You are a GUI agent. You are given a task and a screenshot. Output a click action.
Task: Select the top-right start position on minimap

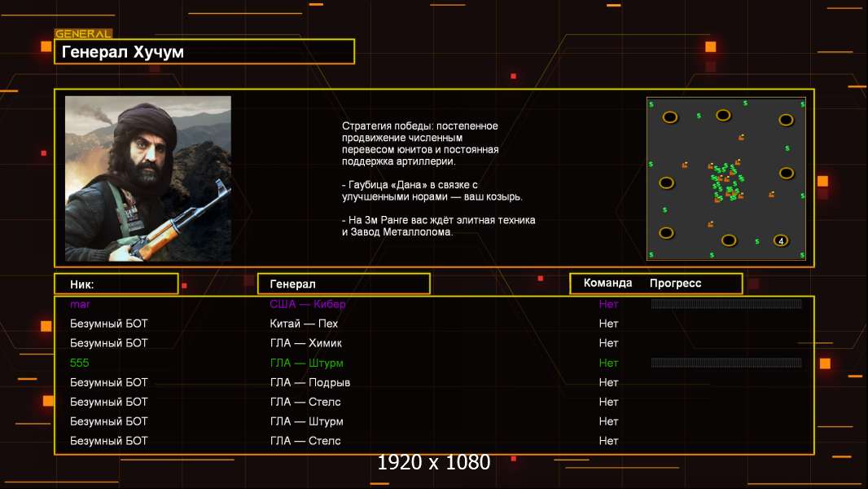[786, 120]
